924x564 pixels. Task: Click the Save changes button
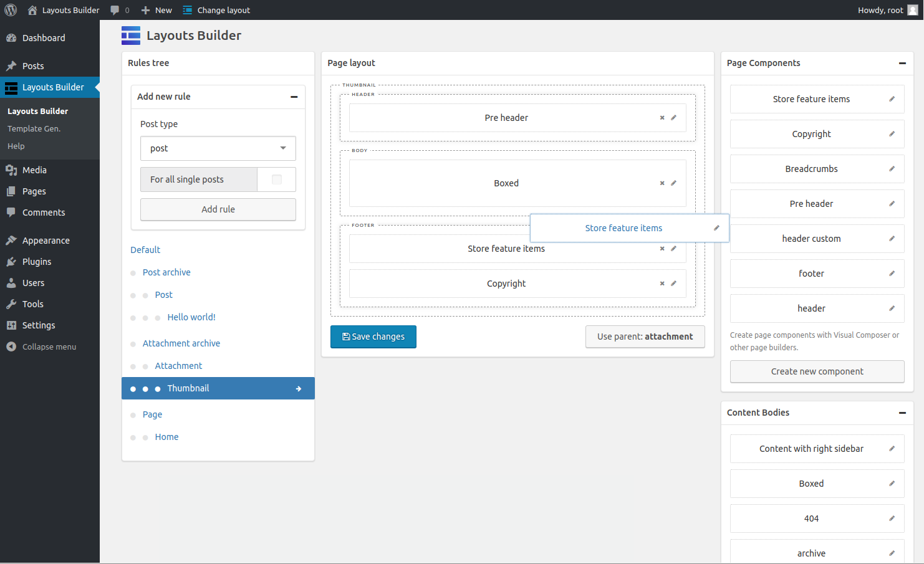(373, 337)
